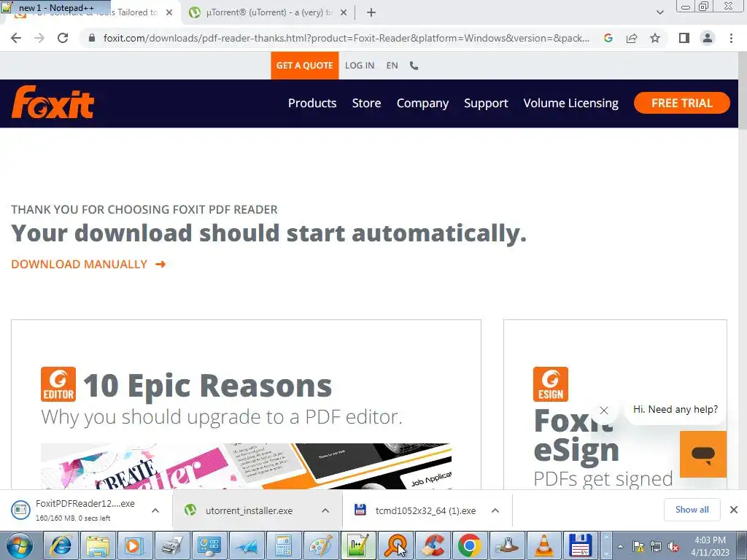Open the tab search dropdown
The image size is (747, 560).
(x=659, y=13)
